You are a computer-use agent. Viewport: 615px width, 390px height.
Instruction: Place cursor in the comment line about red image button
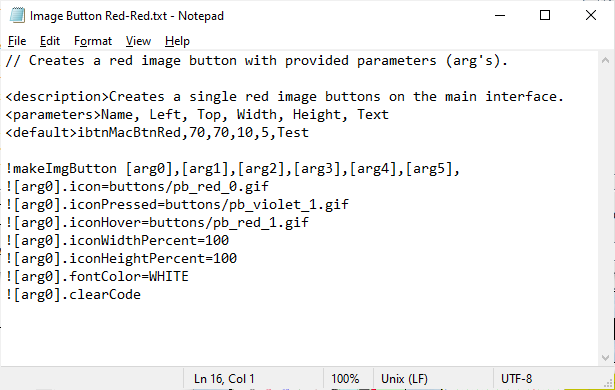tap(257, 61)
